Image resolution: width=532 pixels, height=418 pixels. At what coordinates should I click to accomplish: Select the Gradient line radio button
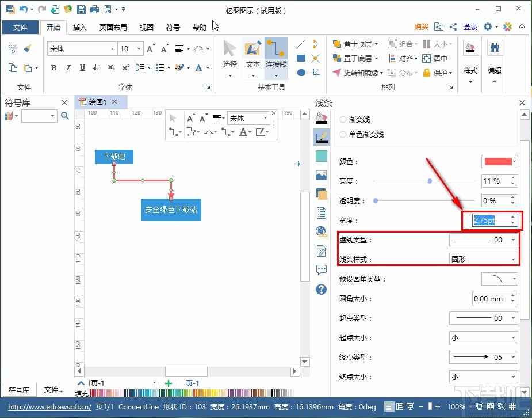(x=343, y=120)
